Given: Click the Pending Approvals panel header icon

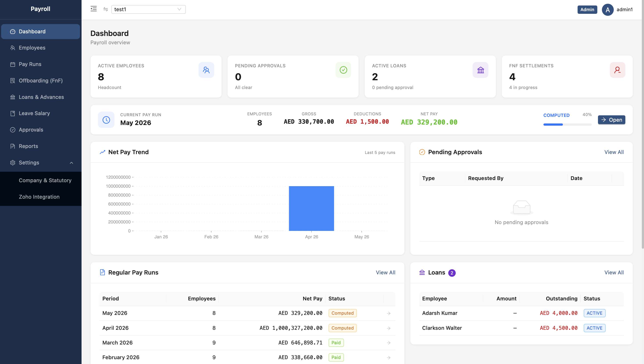Looking at the screenshot, I should click(x=422, y=152).
